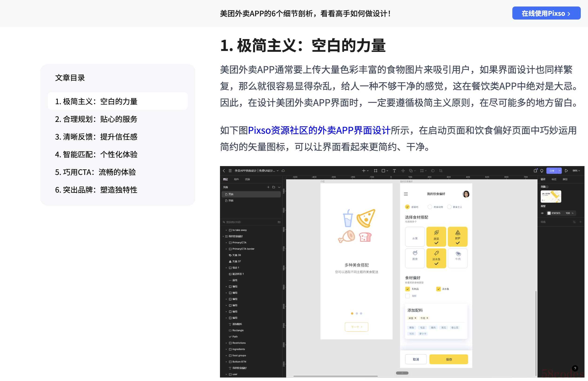Select the plus insert tool
This screenshot has height=381, width=588.
pos(364,171)
